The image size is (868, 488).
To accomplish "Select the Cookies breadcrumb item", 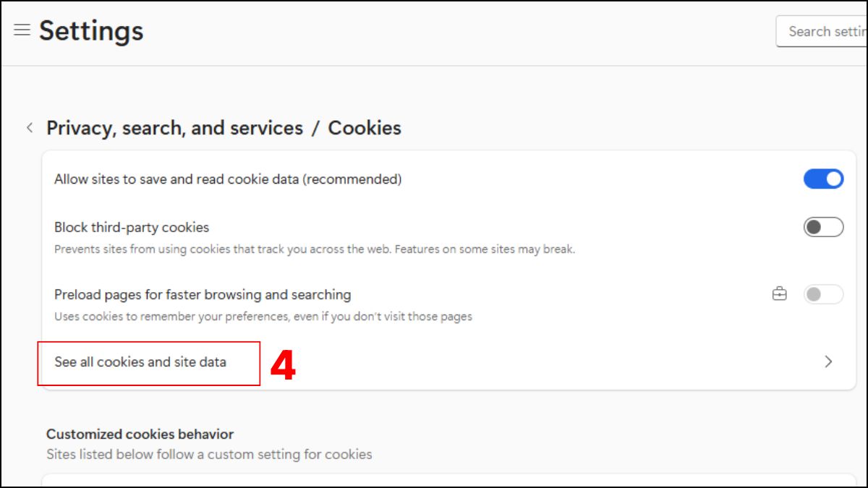I will pyautogui.click(x=365, y=127).
